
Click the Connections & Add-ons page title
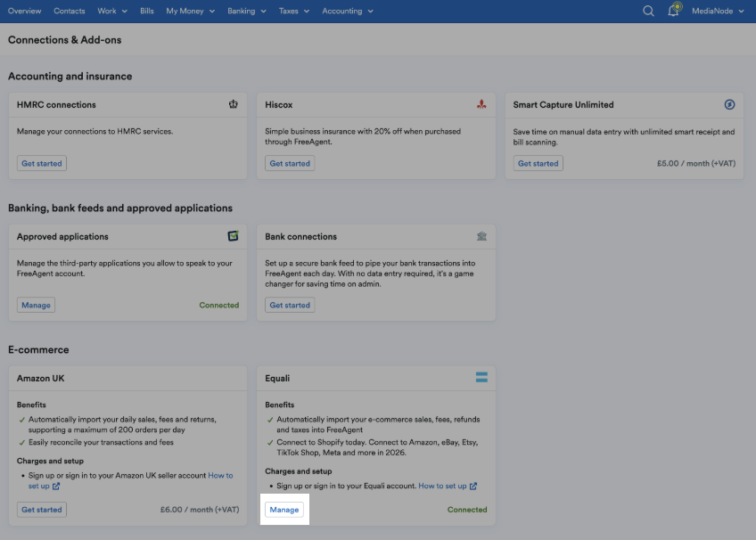(64, 40)
